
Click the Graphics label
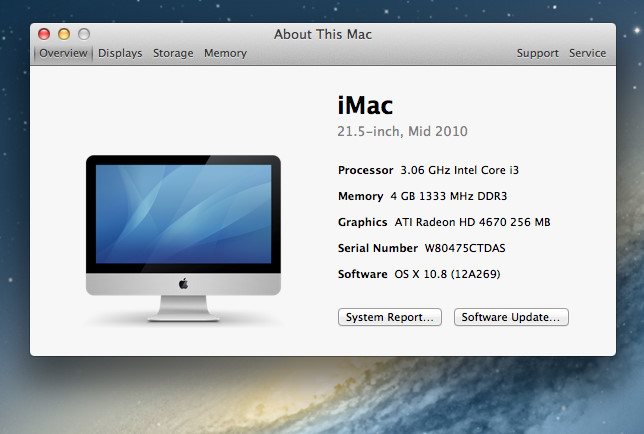363,222
